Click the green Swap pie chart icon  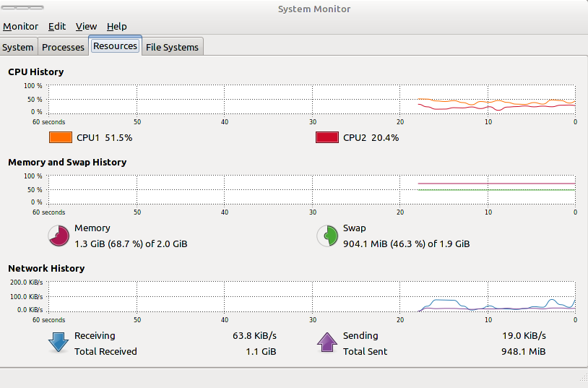click(327, 236)
